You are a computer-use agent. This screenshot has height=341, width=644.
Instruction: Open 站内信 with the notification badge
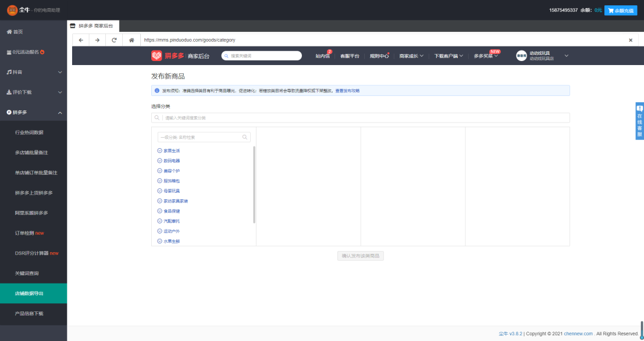click(323, 56)
